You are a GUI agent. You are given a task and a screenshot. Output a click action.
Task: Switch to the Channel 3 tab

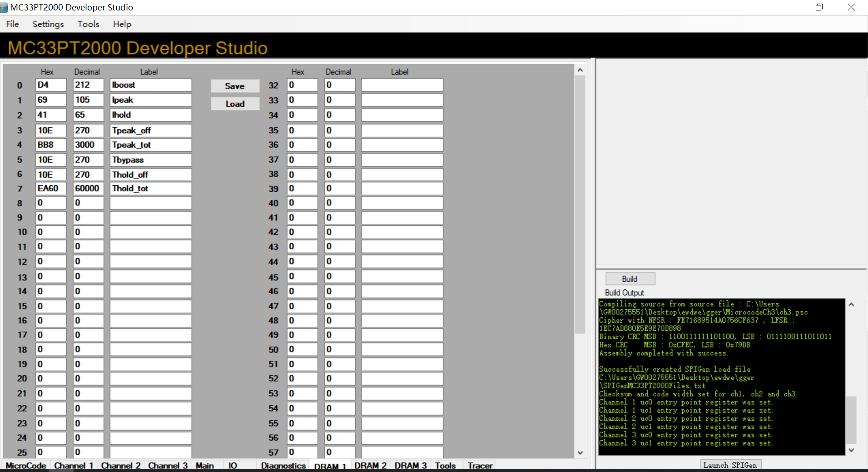[x=168, y=466]
